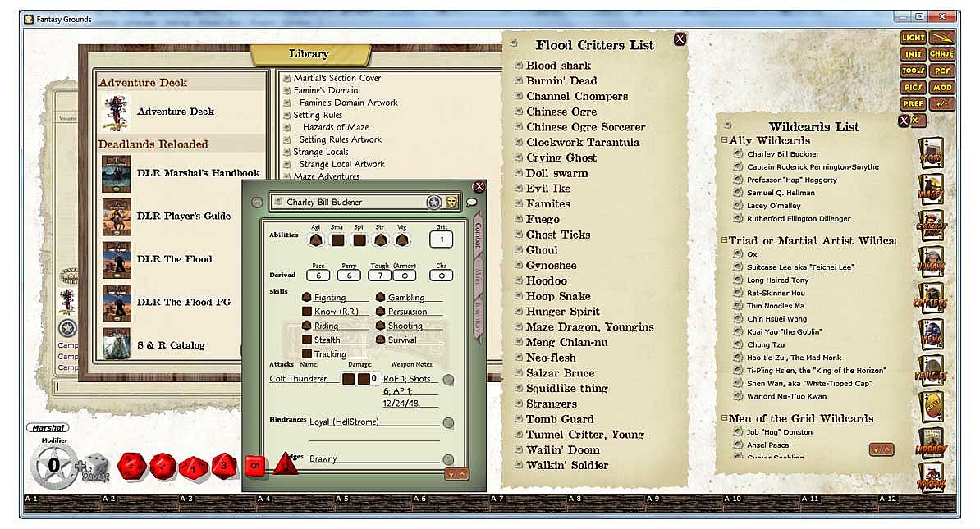Collapse Triad or Martial Artist Wildcards group
980x529 pixels.
click(725, 239)
